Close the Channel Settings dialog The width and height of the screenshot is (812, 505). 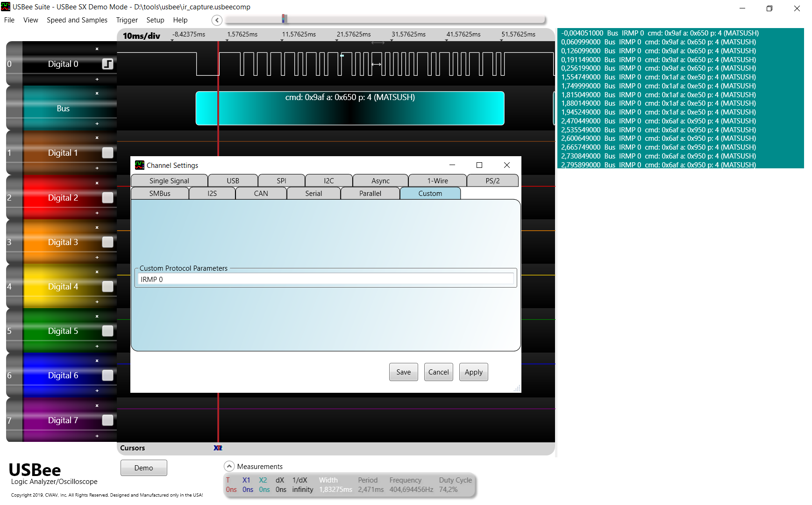(507, 165)
